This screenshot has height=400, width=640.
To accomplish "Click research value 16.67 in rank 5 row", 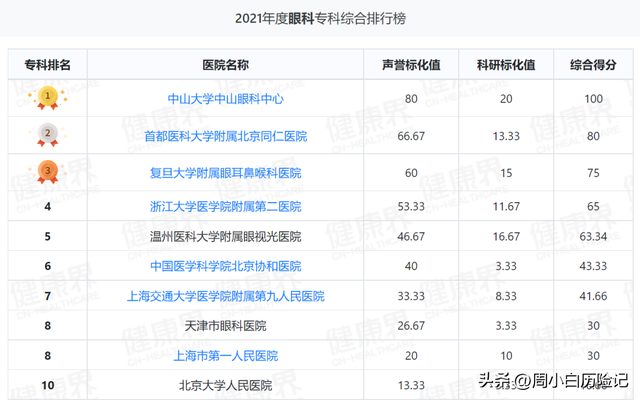I will 506,236.
